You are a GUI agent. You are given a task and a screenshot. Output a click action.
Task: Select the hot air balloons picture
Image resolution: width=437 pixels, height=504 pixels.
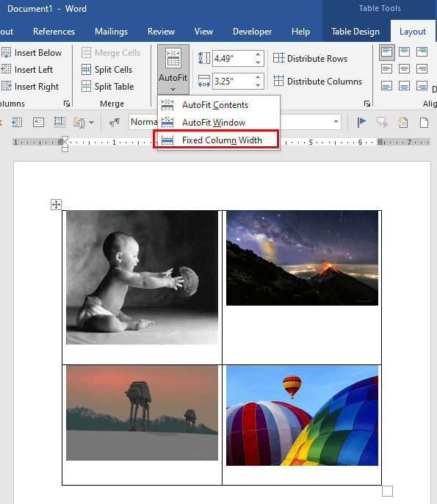[x=302, y=416]
